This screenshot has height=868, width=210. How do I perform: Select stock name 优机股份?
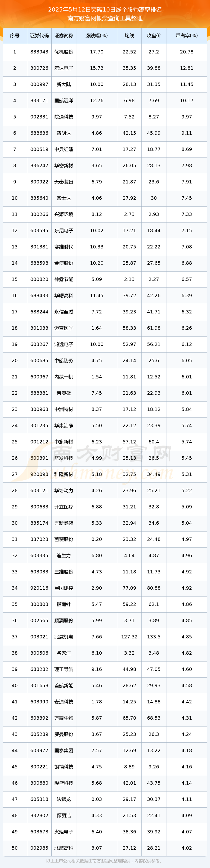64,52
